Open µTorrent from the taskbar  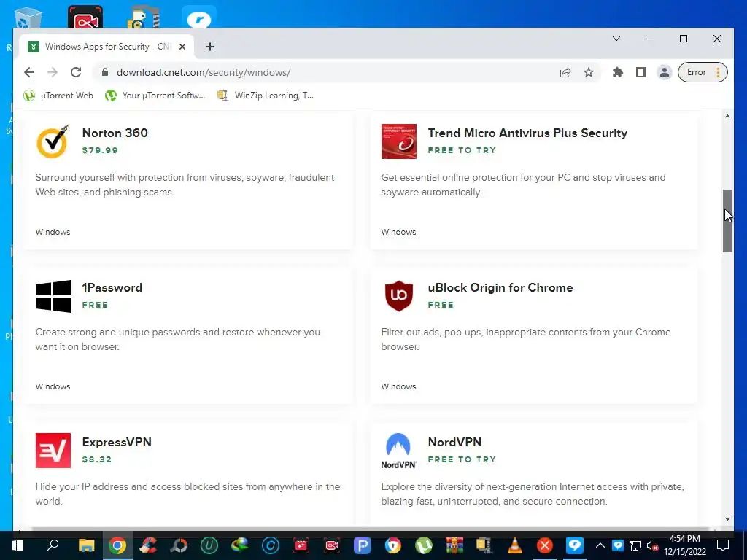423,545
